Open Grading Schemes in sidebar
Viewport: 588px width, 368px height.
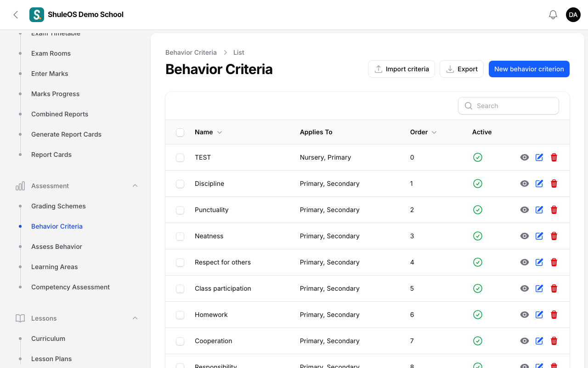pos(58,206)
